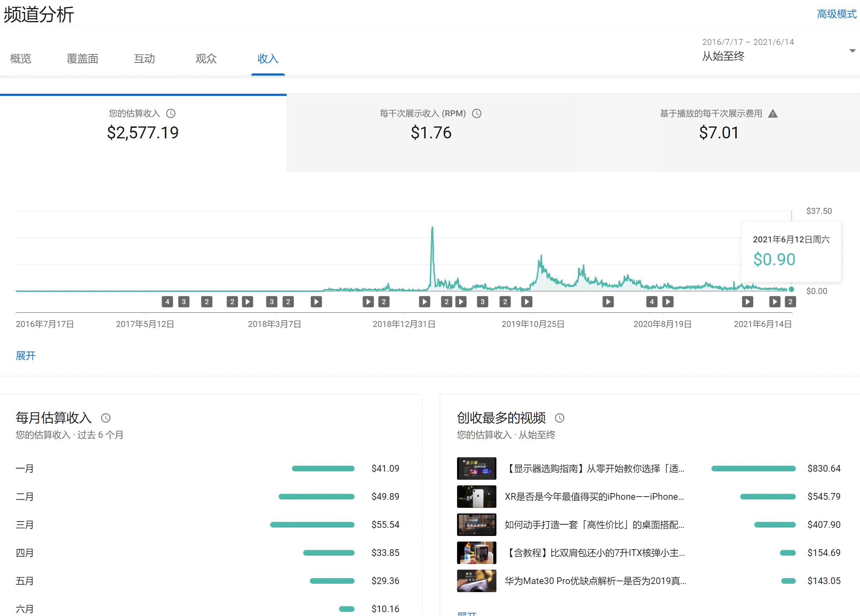Click the $154.69 video revenue value
The height and width of the screenshot is (616, 860).
point(824,553)
